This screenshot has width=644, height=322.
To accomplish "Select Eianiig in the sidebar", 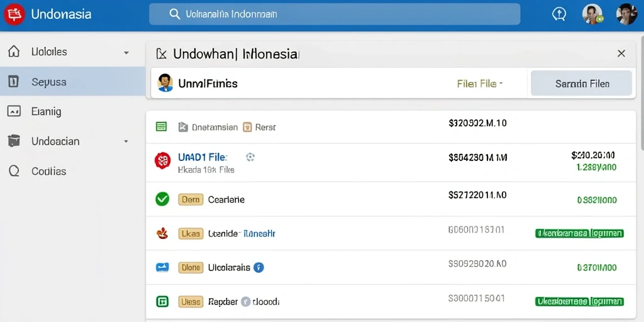I will [x=73, y=111].
